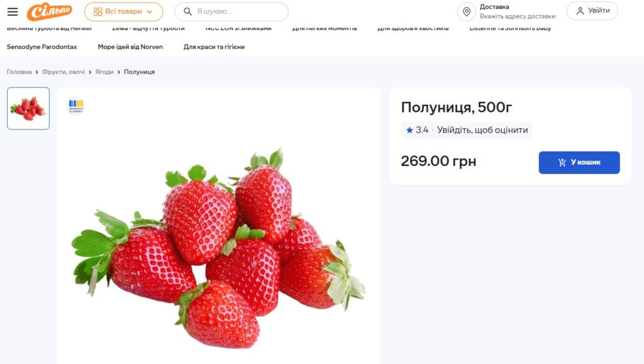The width and height of the screenshot is (644, 364).
Task: Click the search magnifier icon
Action: [187, 11]
